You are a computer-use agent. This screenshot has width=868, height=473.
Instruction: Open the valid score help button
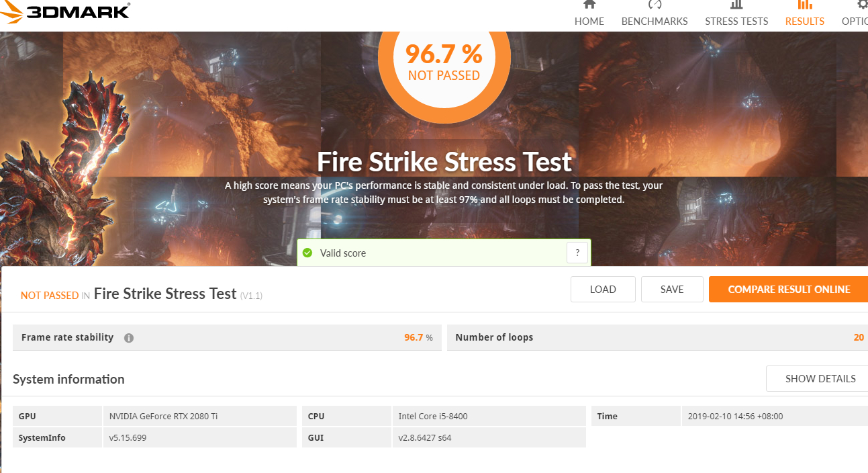click(x=577, y=253)
